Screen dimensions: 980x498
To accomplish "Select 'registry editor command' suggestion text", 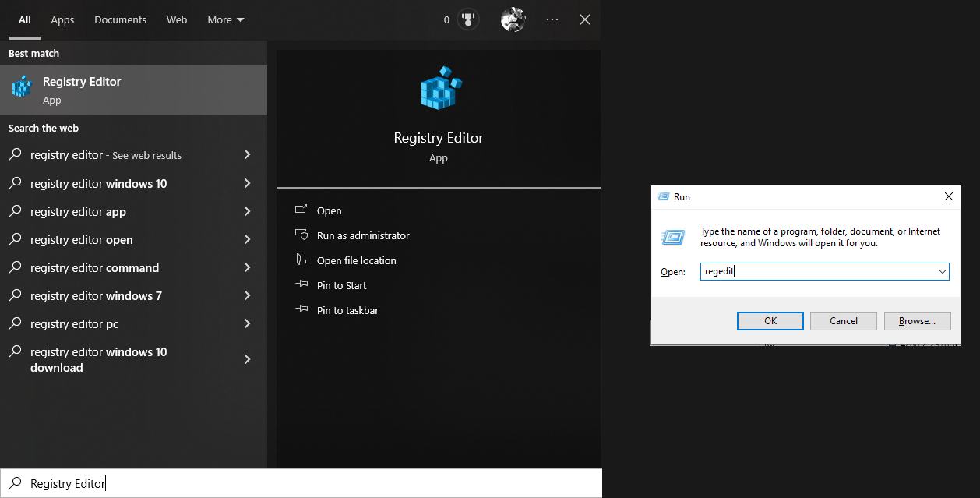I will point(94,267).
